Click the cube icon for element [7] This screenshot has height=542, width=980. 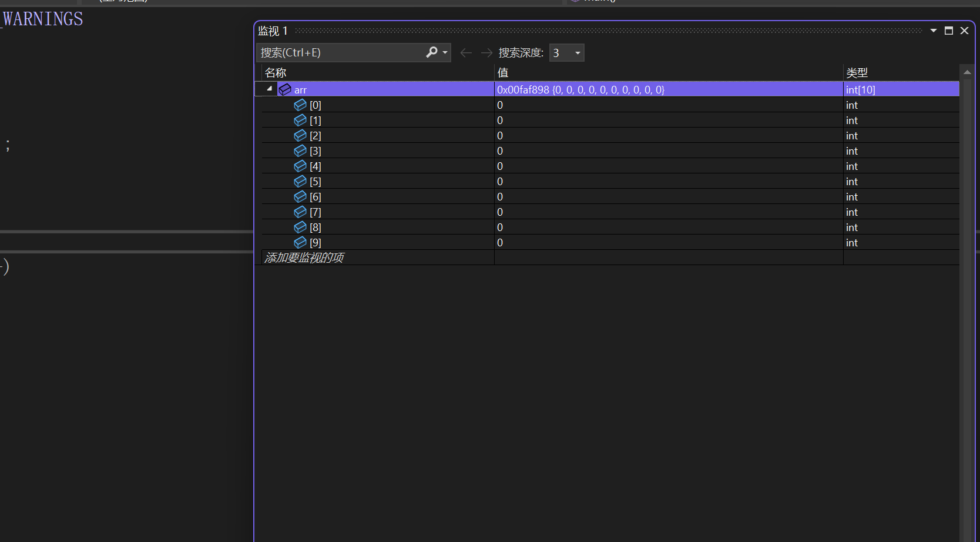300,212
